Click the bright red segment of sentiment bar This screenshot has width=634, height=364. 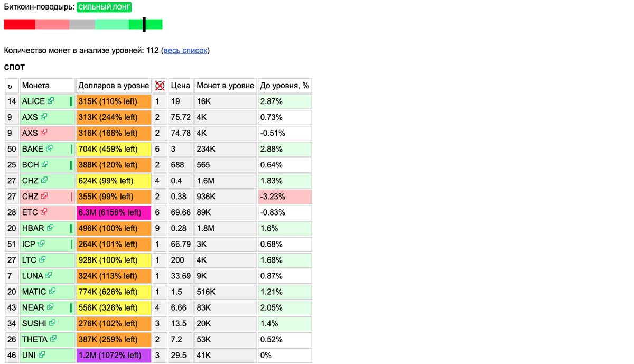pyautogui.click(x=20, y=24)
